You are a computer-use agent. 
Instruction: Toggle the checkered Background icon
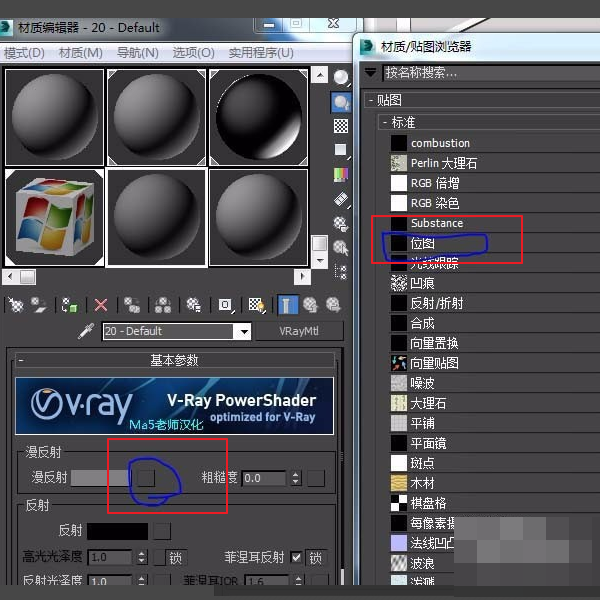coord(341,126)
